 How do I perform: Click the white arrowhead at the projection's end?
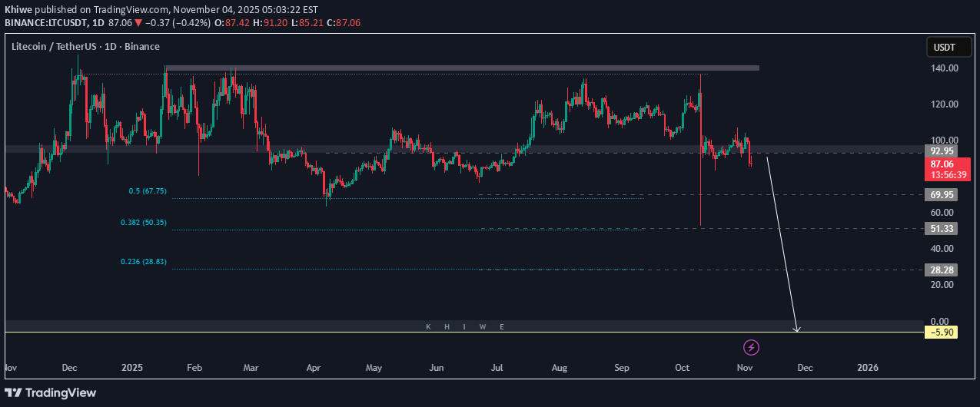point(797,329)
